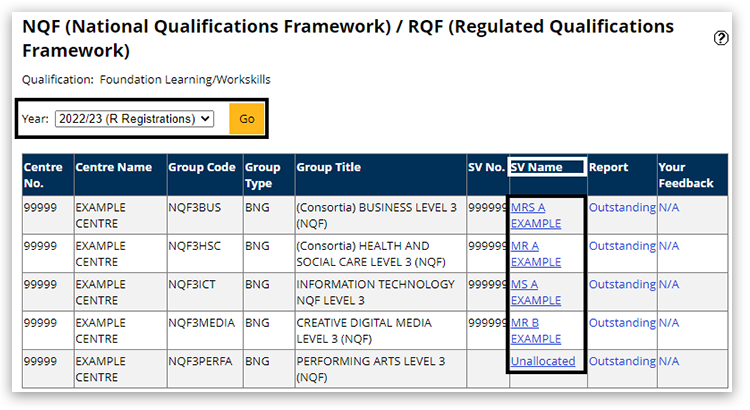Open the Unallocated SV Name link
Image resolution: width=750 pixels, height=410 pixels.
point(543,361)
